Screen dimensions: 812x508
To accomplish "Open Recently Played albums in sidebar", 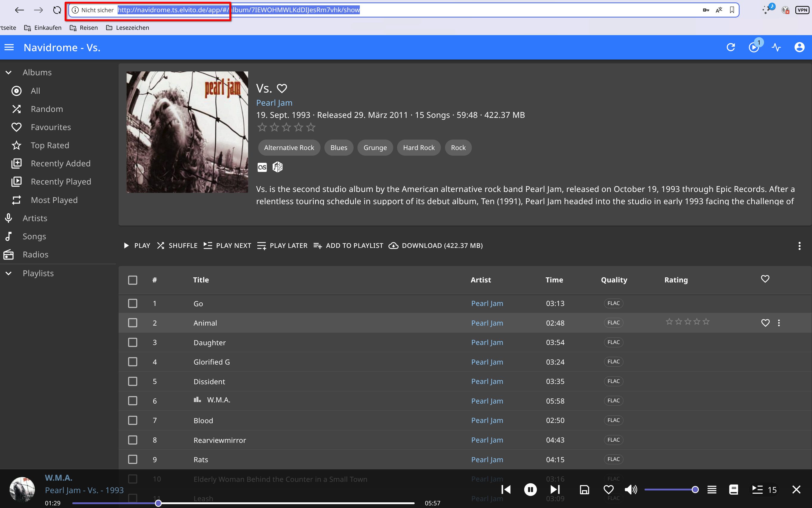I will click(58, 182).
